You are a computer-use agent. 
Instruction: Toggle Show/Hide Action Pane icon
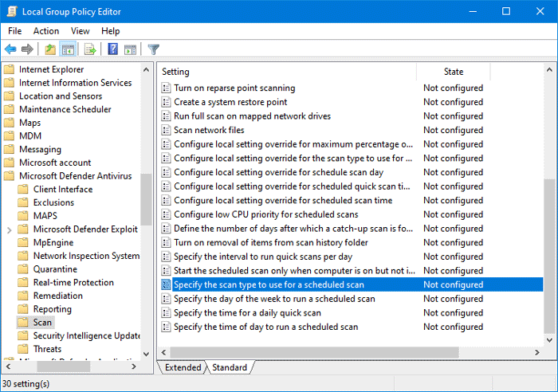coord(130,49)
